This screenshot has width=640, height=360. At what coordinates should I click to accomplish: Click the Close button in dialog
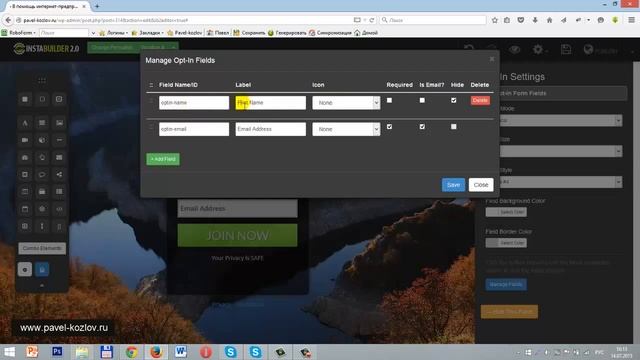coord(481,185)
